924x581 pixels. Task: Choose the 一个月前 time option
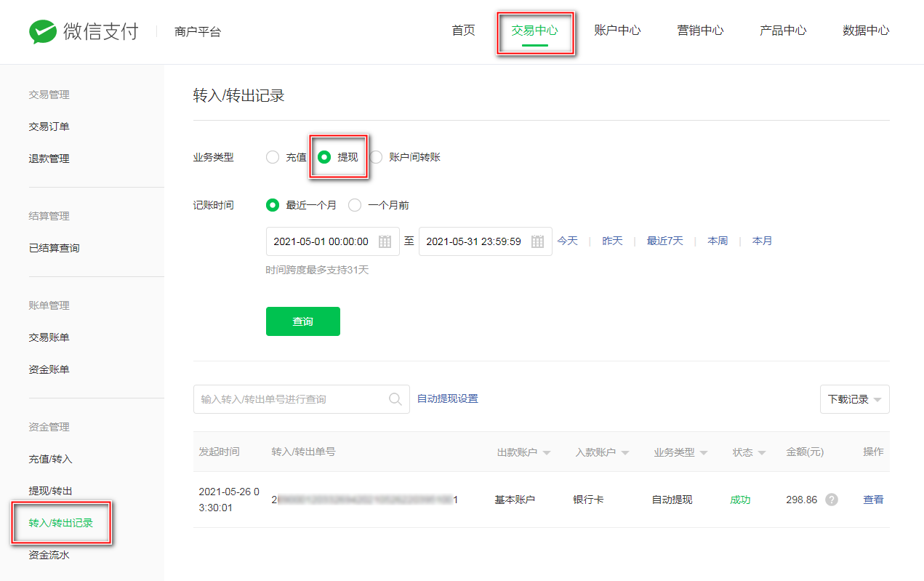pos(355,205)
